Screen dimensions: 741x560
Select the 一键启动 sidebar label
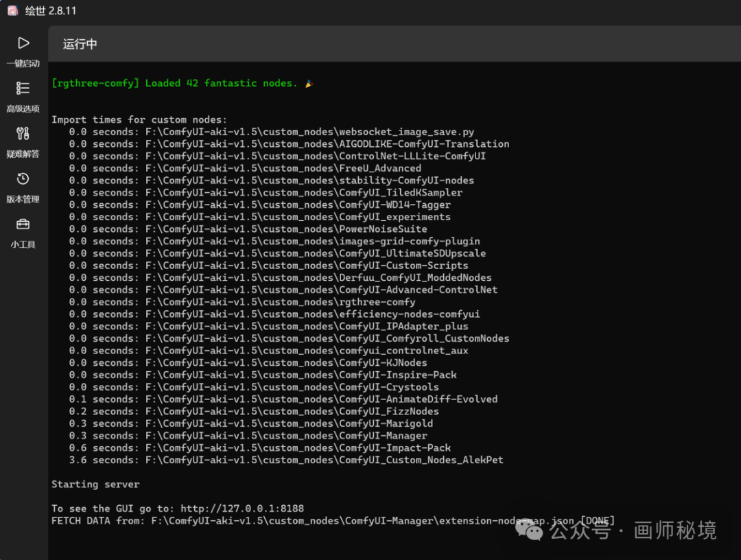point(23,63)
